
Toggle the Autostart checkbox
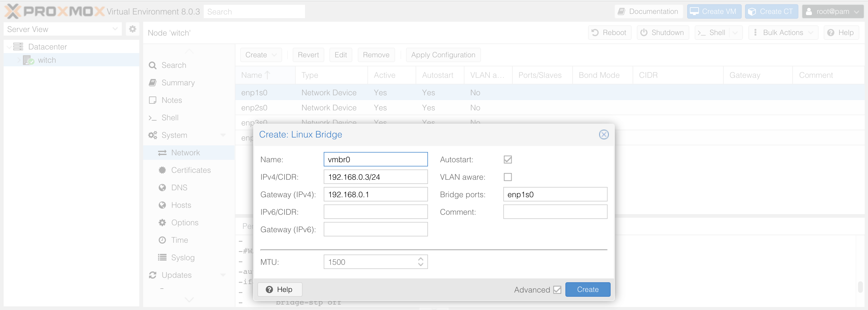(508, 160)
